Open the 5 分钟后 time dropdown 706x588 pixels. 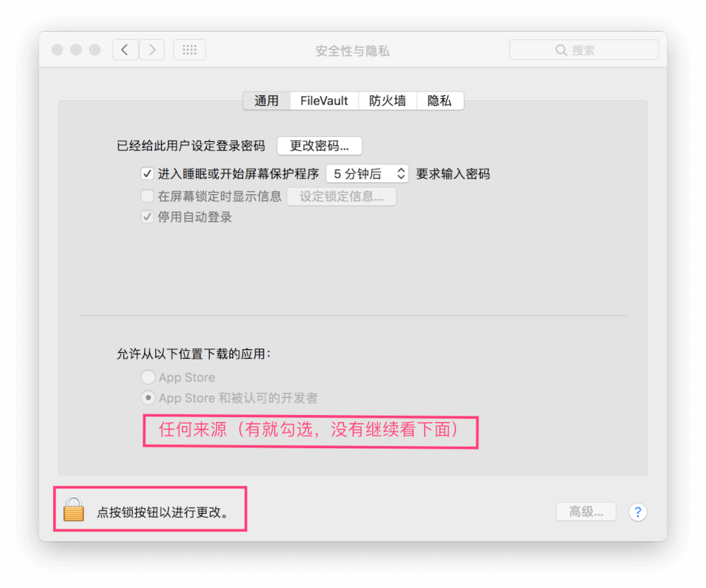367,174
